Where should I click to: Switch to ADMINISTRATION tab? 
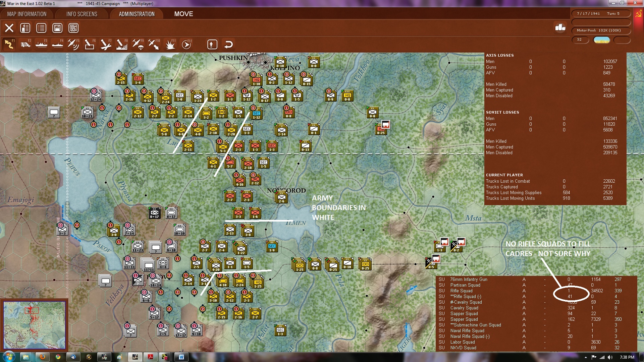tap(137, 14)
